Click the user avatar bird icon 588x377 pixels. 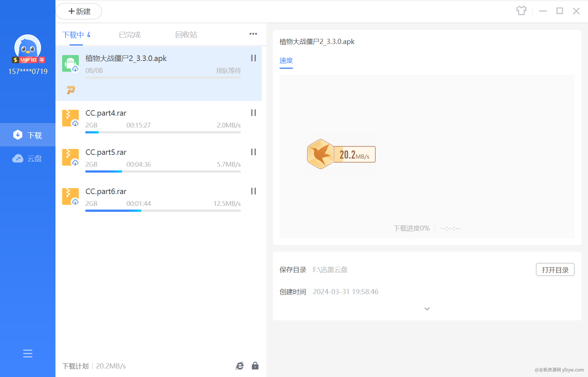pyautogui.click(x=28, y=47)
